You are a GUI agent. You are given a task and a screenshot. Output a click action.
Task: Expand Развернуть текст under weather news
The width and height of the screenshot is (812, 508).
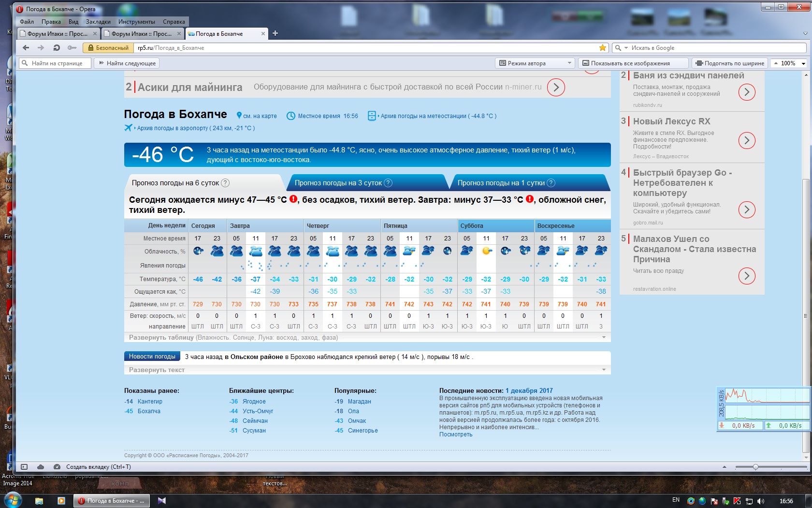point(367,370)
